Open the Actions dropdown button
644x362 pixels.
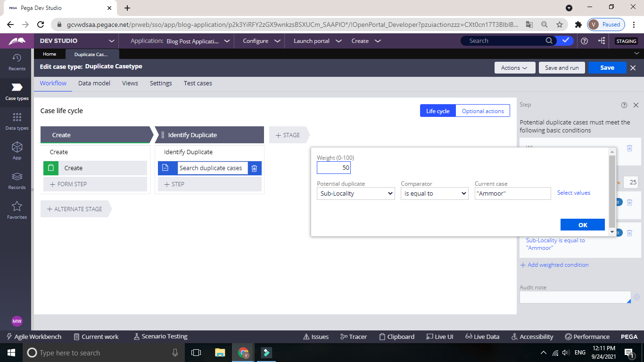tap(515, 68)
